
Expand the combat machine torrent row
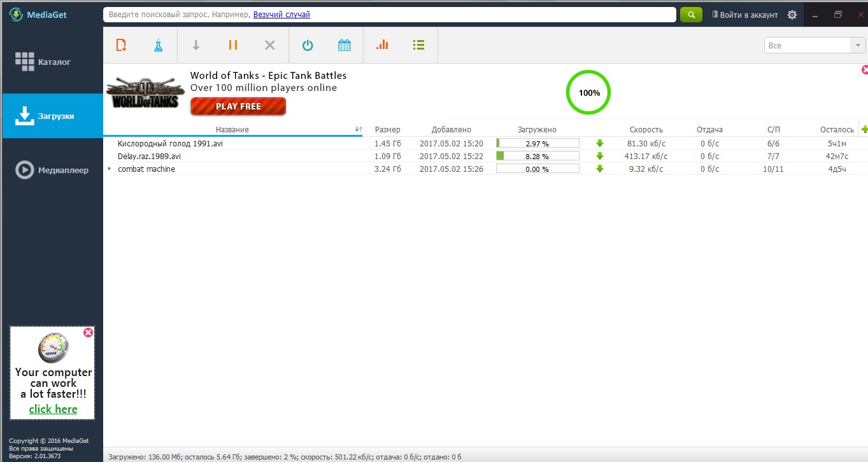[110, 169]
